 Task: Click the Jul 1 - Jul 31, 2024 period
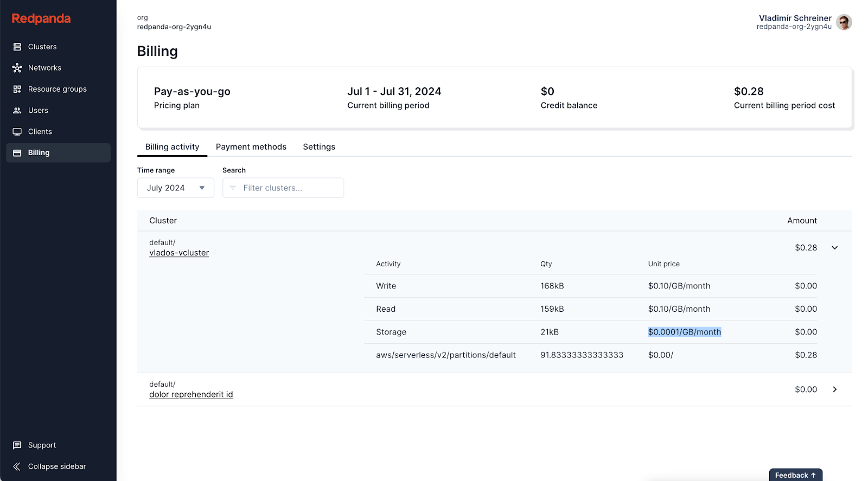[394, 92]
